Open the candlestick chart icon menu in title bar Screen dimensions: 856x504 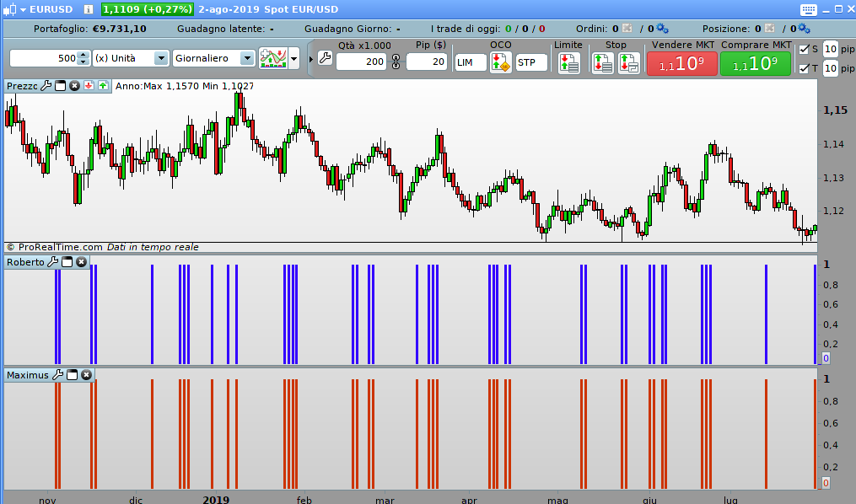[10, 9]
